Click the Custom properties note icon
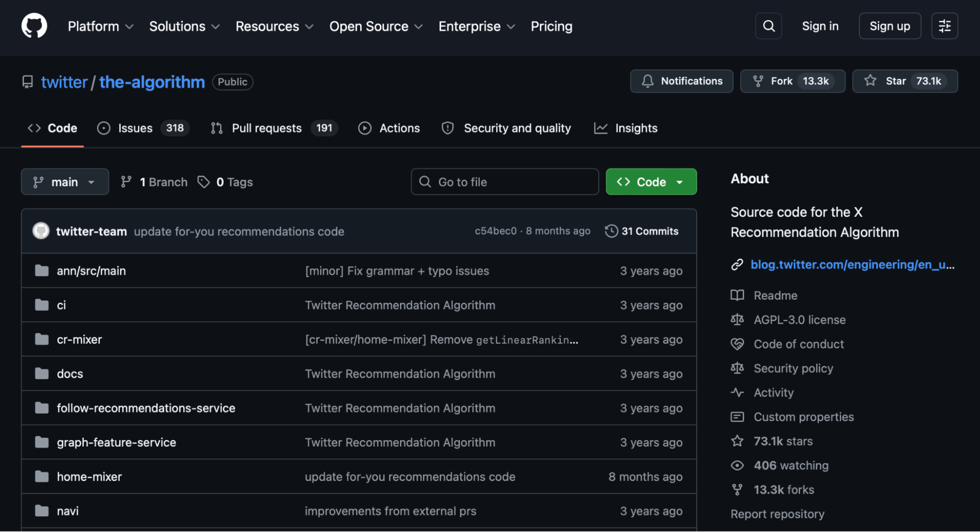The height and width of the screenshot is (532, 980). pos(737,417)
